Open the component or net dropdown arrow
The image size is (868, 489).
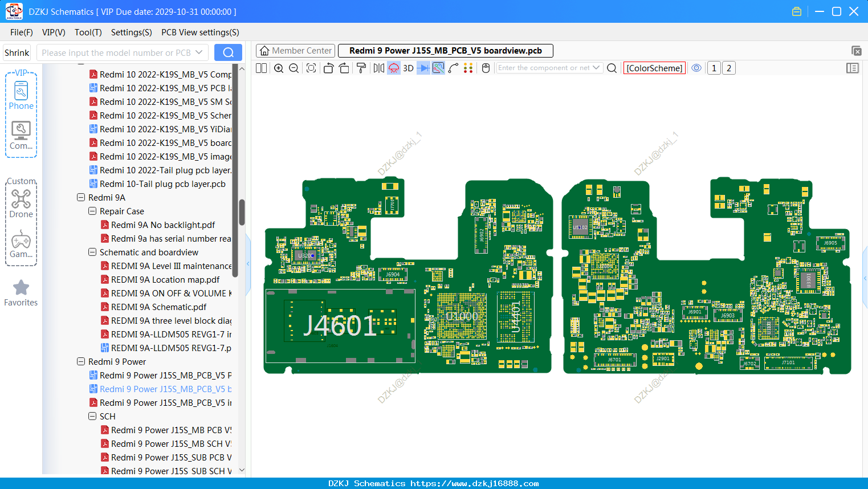tap(596, 68)
